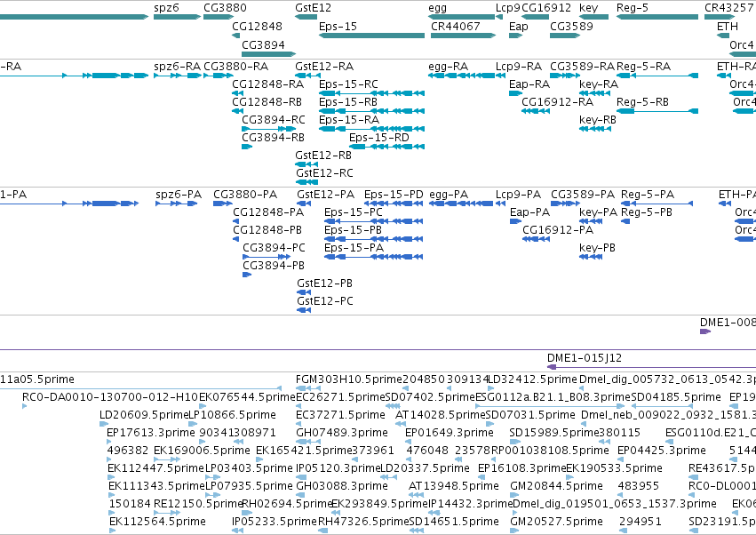Click the egg-RA transcript glyph

461,76
